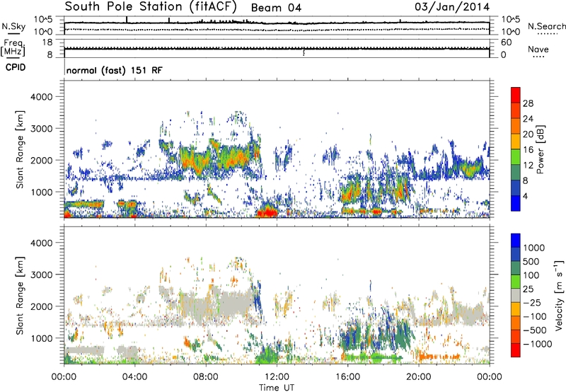Click the "N.Search" legend label
Screen dimensions: 566x392
click(x=547, y=26)
